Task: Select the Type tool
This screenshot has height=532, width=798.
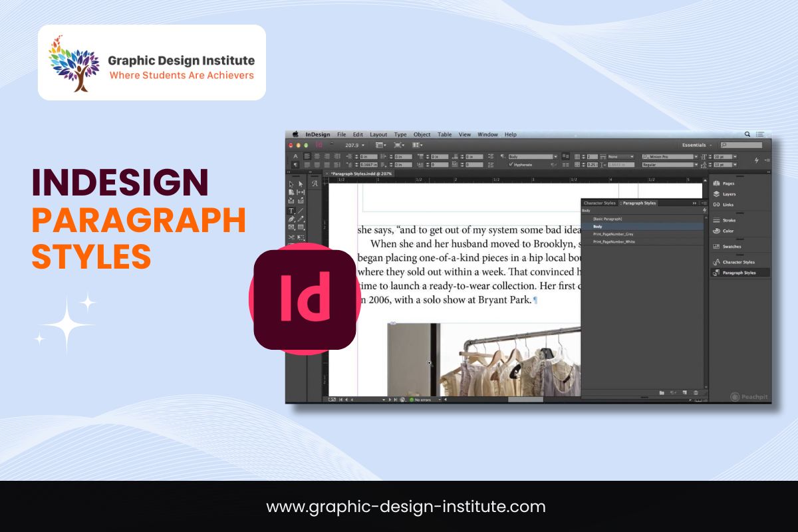Action: pos(291,210)
